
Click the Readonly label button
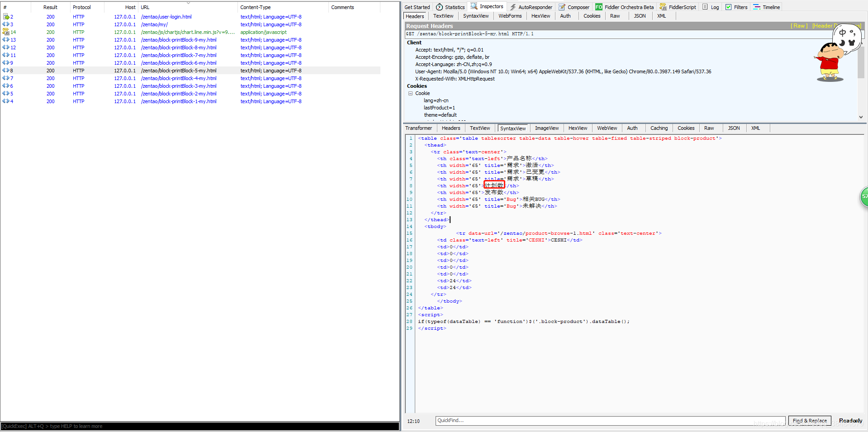click(x=850, y=421)
